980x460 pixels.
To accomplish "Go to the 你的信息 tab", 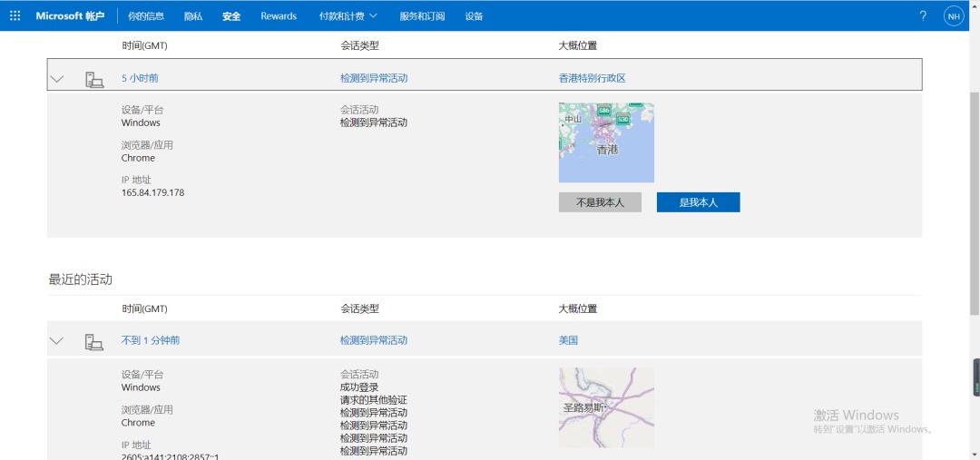I will tap(146, 16).
